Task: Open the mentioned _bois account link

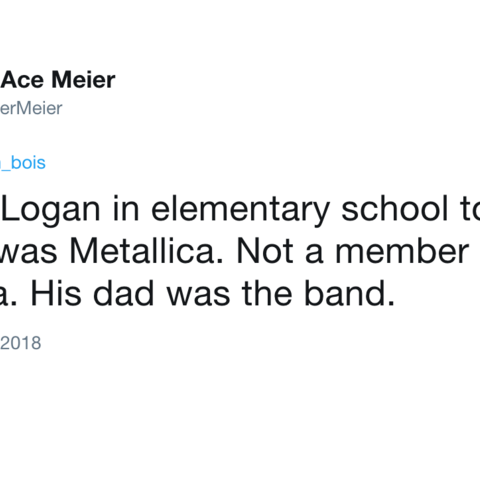Action: (x=23, y=163)
